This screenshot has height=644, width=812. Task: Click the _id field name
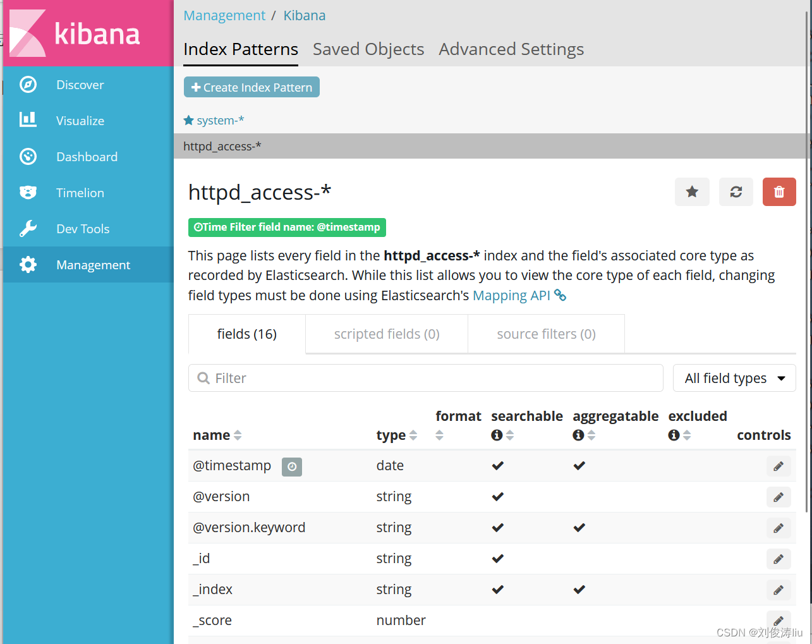click(201, 559)
